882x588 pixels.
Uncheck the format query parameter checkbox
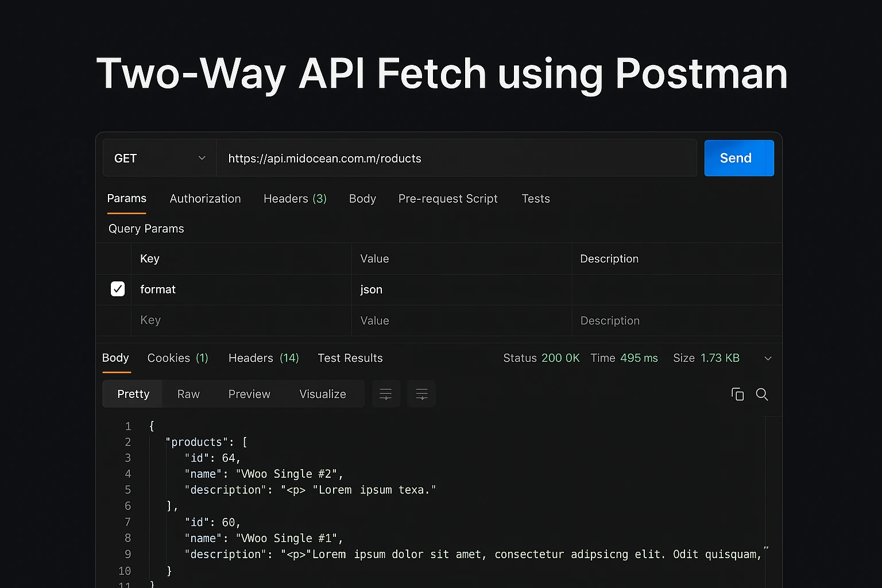[118, 289]
